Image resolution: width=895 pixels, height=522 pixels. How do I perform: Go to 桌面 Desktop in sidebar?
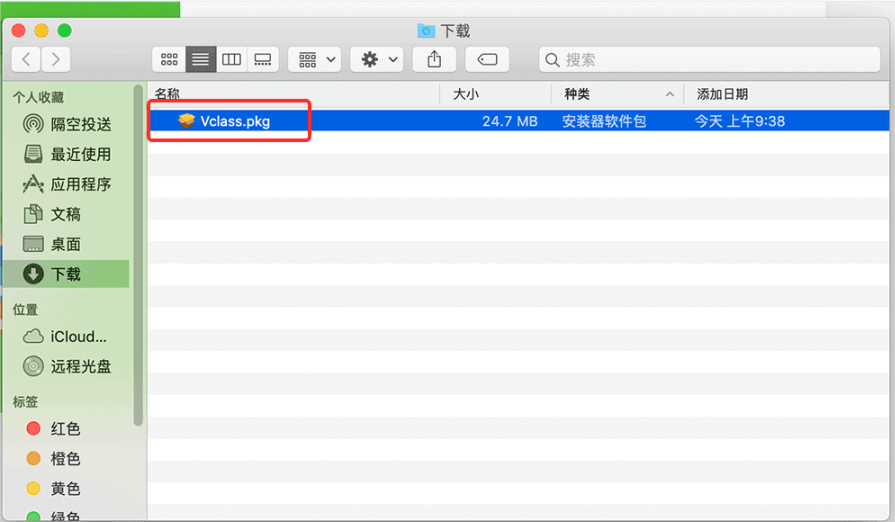tap(66, 244)
